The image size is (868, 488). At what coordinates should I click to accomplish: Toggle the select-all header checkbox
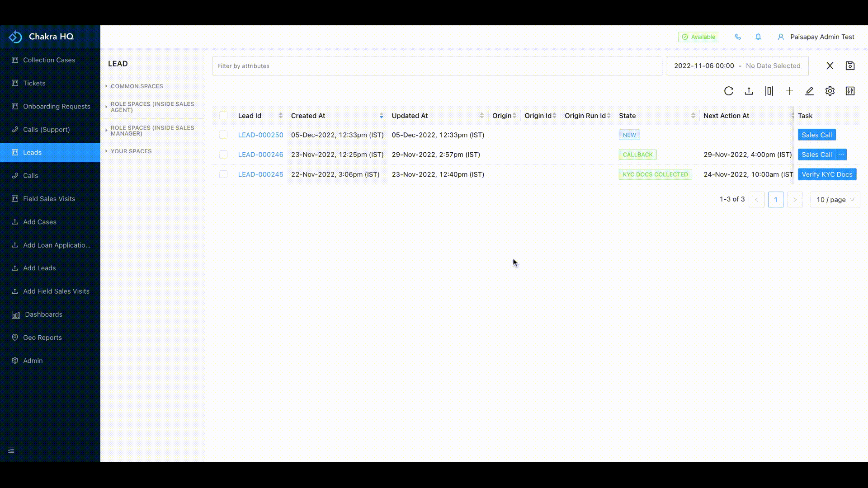pyautogui.click(x=223, y=116)
